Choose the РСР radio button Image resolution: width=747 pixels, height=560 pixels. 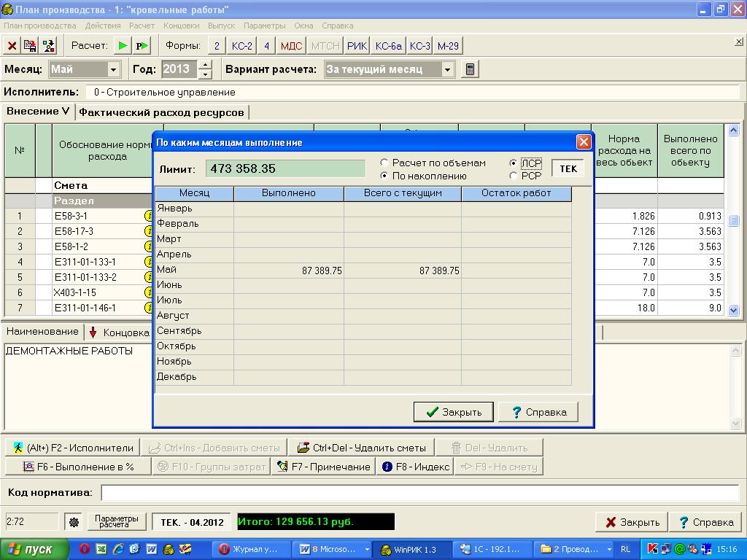(514, 176)
